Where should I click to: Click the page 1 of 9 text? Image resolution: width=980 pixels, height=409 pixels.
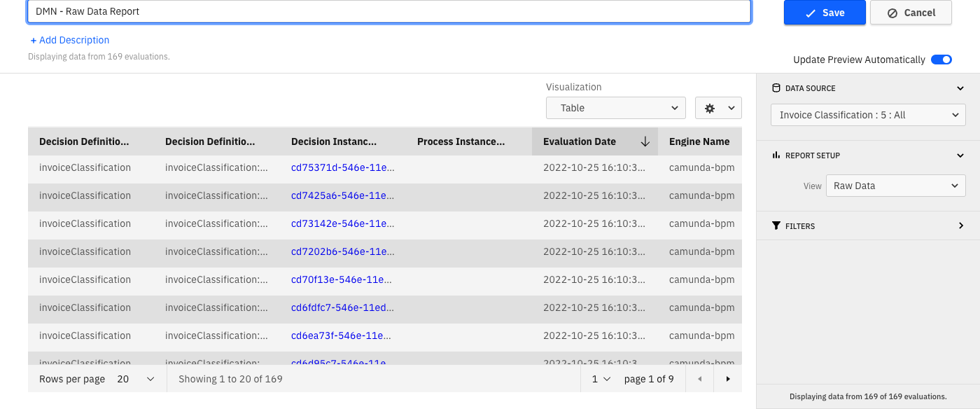coord(649,379)
